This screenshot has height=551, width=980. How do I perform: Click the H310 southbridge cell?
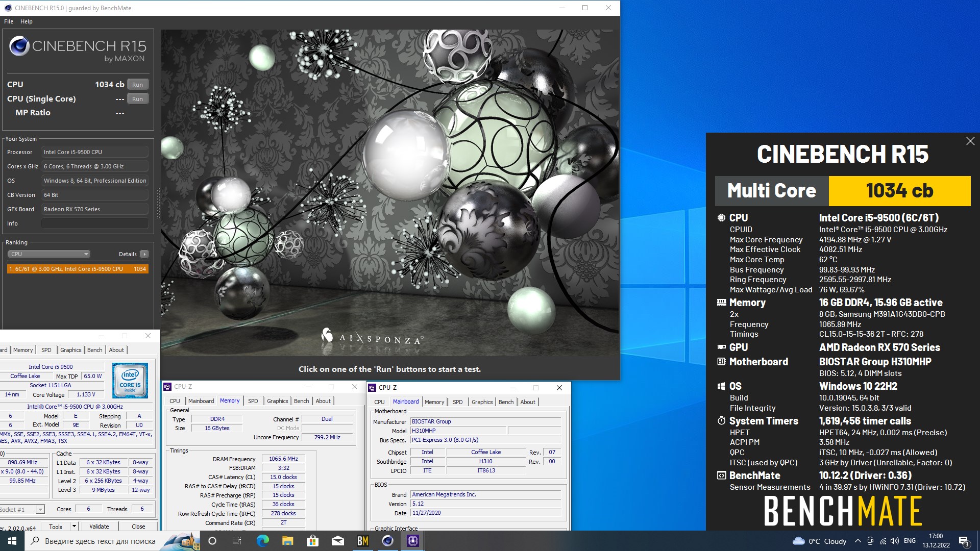tap(486, 461)
